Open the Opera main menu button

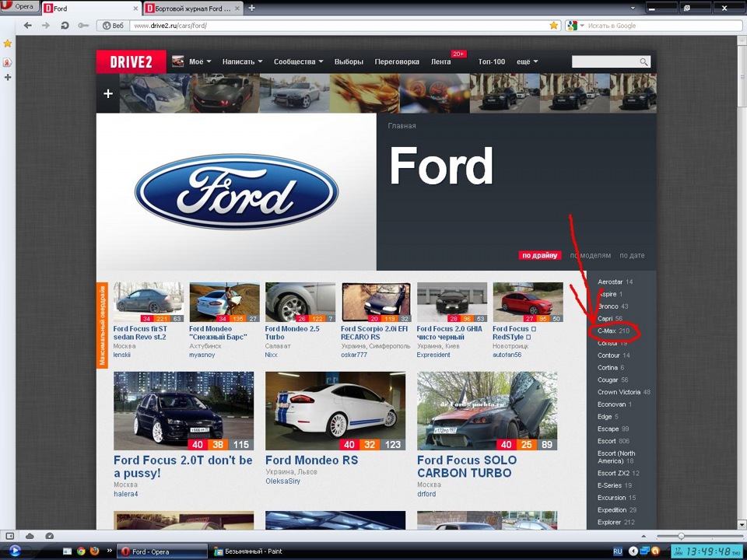pos(19,7)
